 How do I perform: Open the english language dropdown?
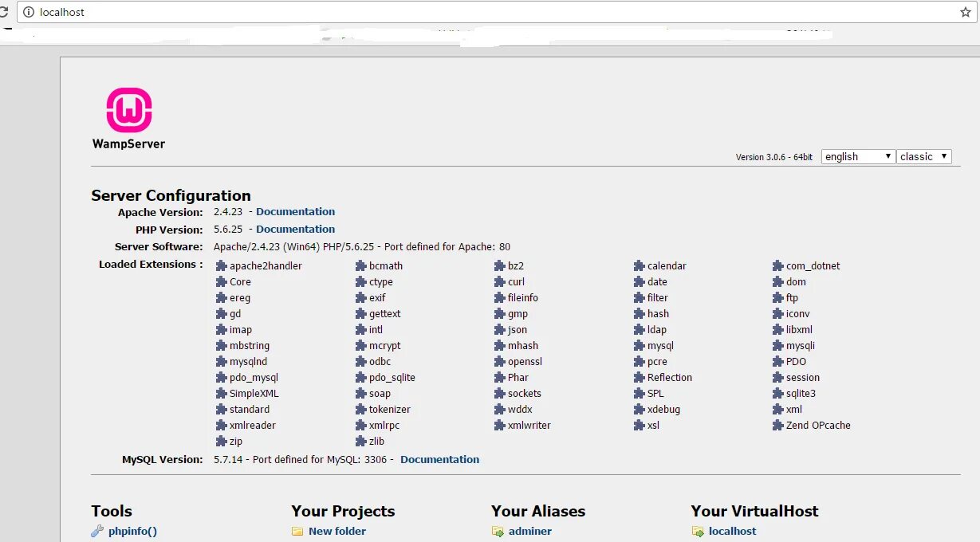click(x=858, y=156)
